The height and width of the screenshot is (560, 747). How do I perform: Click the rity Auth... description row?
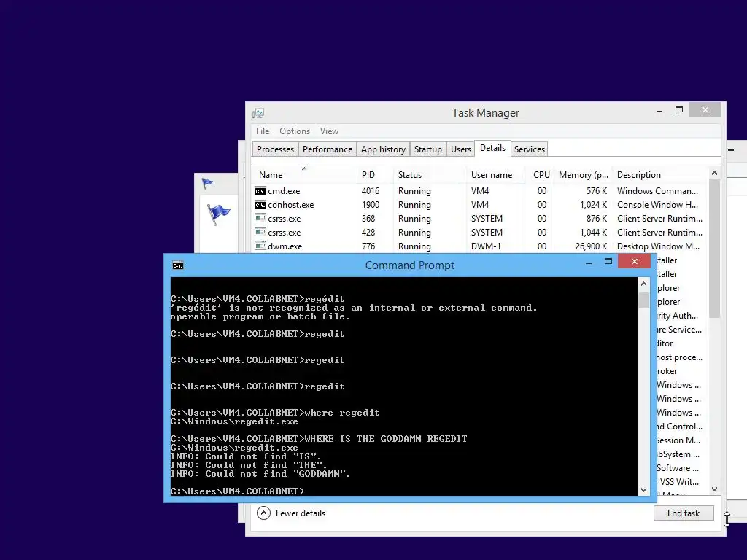678,316
